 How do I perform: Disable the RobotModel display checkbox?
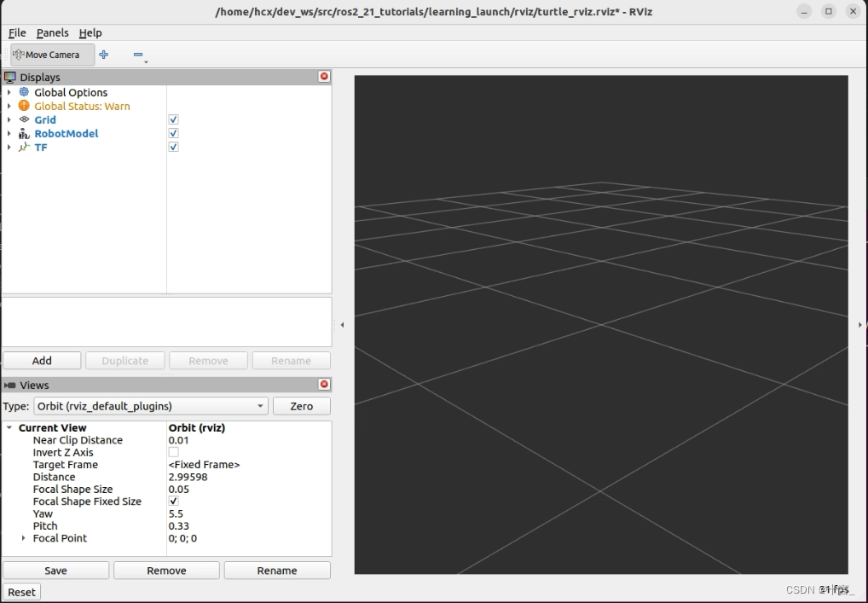173,133
